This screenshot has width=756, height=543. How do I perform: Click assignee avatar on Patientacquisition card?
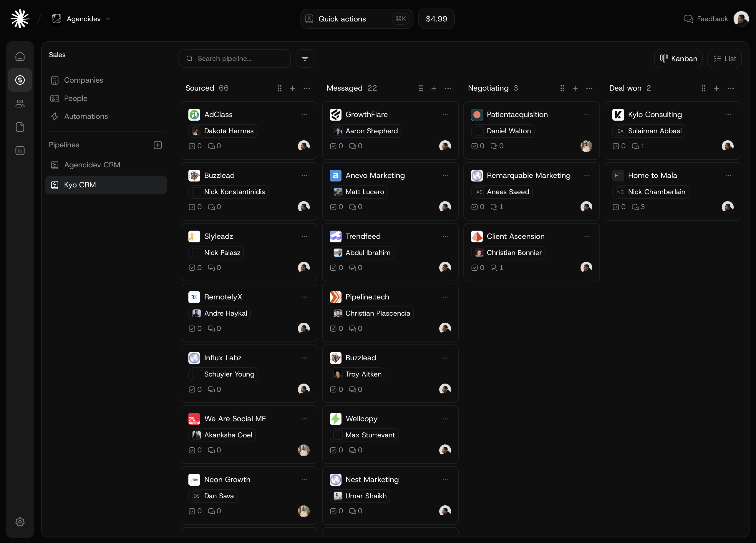coord(586,146)
